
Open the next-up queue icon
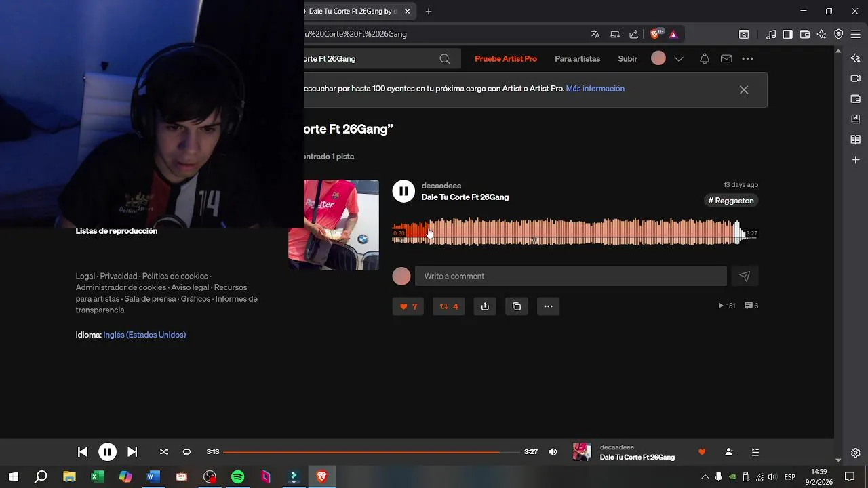[x=755, y=452]
